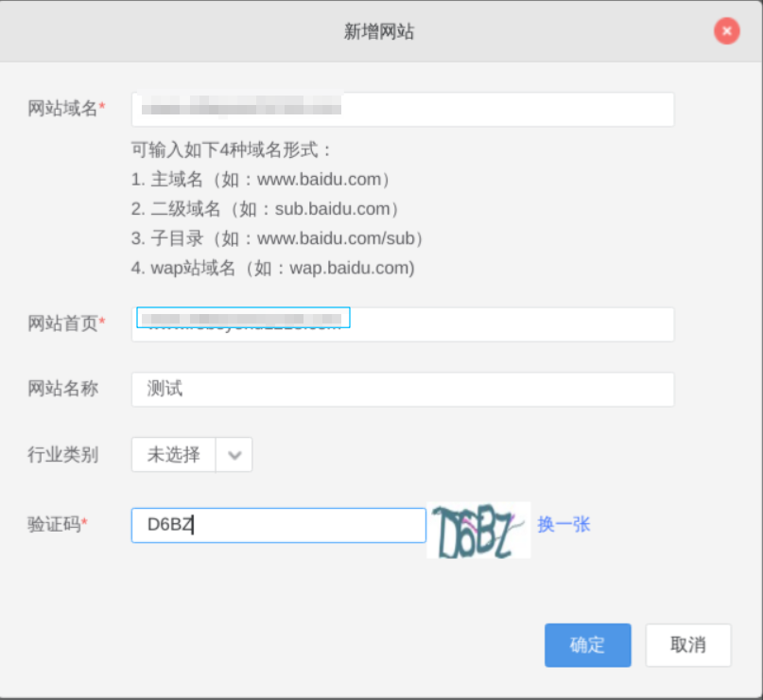Viewport: 763px width, 700px height.
Task: Click the 行业类别 dropdown chevron arrow
Action: (x=234, y=455)
